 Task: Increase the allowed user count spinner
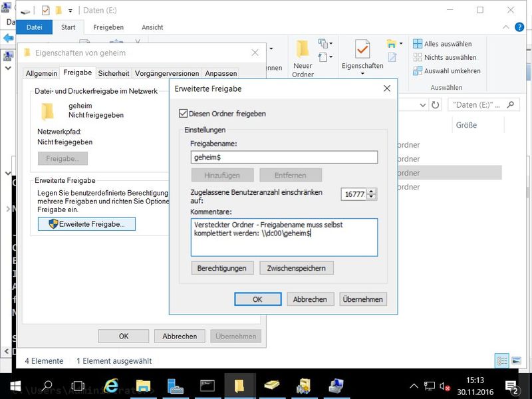tap(371, 191)
